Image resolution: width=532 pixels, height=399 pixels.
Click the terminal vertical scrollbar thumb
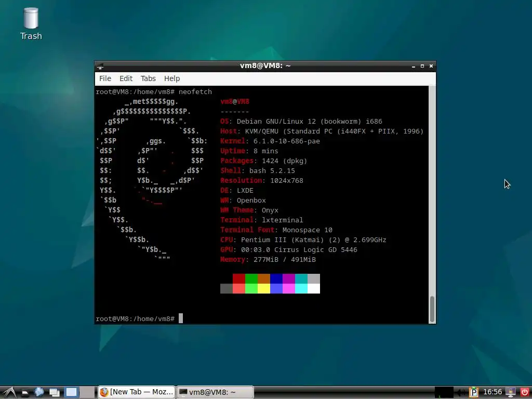pyautogui.click(x=432, y=309)
